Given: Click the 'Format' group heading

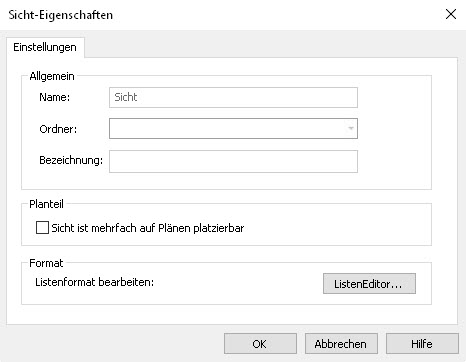Looking at the screenshot, I should (x=46, y=263).
